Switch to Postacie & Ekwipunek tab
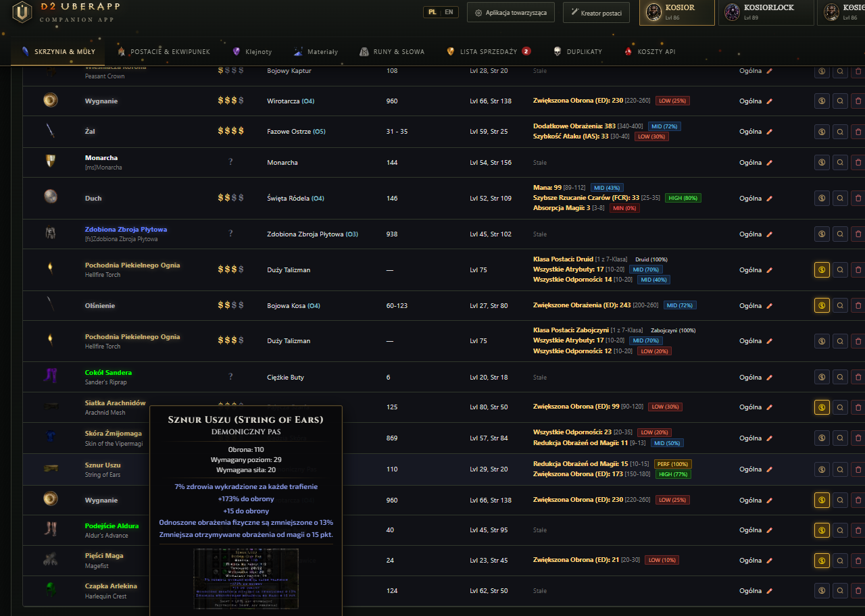The height and width of the screenshot is (616, 865). coord(164,51)
